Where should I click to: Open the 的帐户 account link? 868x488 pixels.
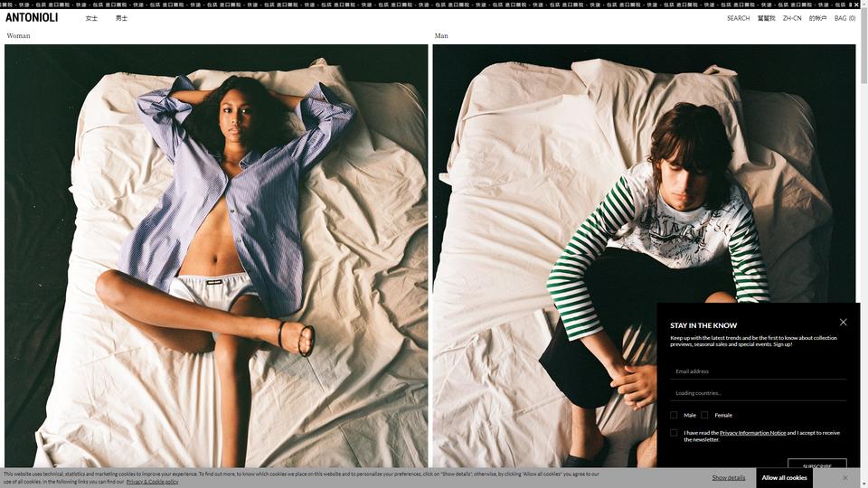click(x=817, y=18)
